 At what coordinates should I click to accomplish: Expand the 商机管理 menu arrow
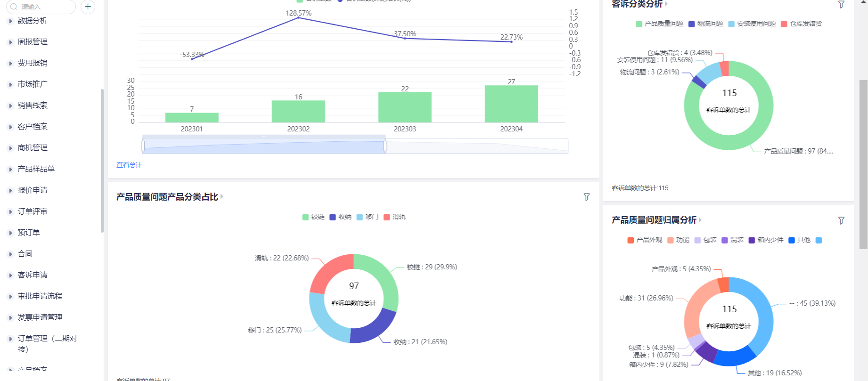pos(10,148)
